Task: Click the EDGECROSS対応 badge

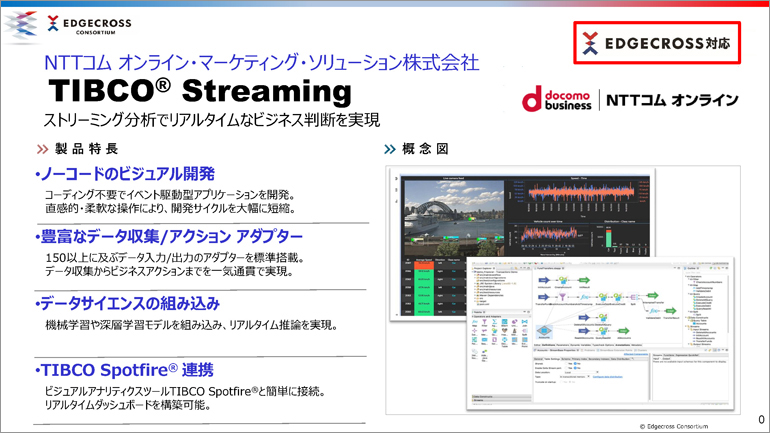Action: [x=657, y=43]
